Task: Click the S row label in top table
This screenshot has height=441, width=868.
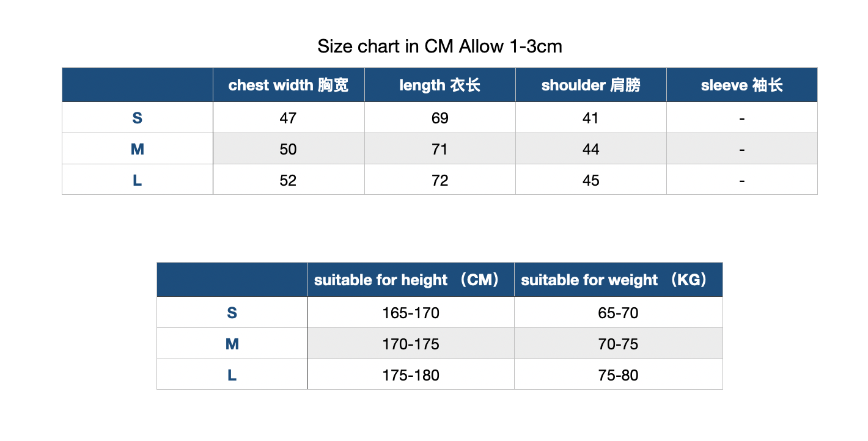Action: pyautogui.click(x=138, y=118)
